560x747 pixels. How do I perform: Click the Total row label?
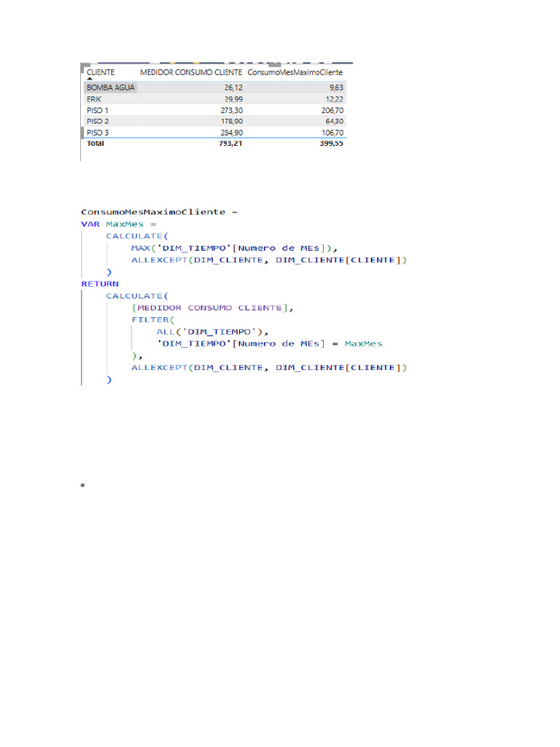(x=96, y=144)
